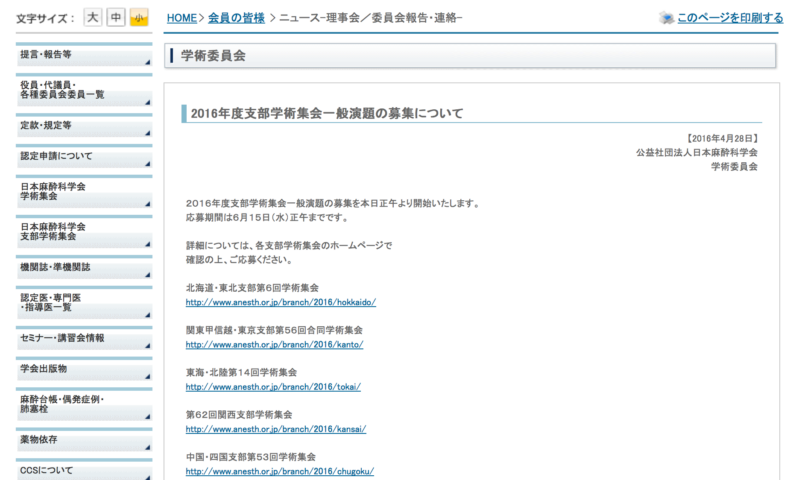Open 日本麻酔科学会 支部学術集会 sidebar menu
The image size is (790, 480).
tap(84, 232)
